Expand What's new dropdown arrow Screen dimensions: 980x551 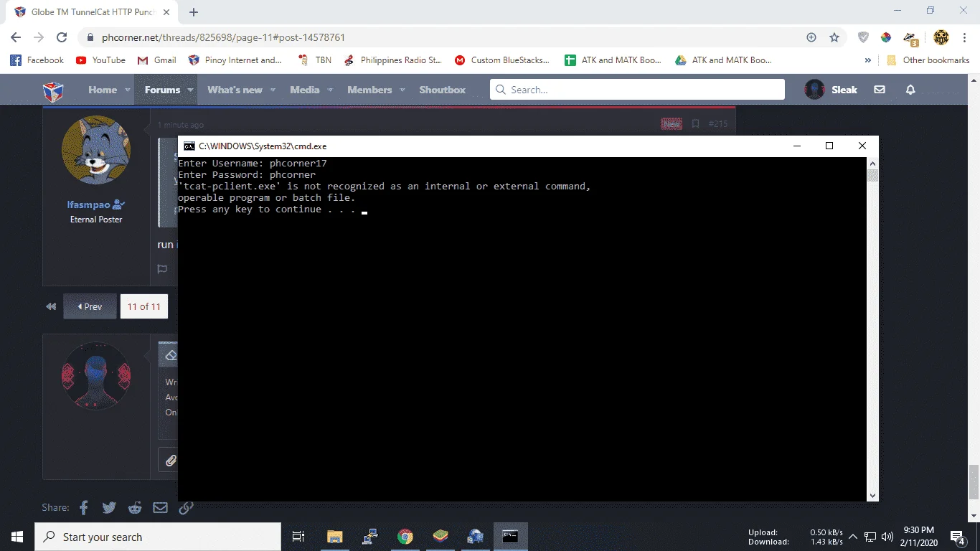click(x=273, y=90)
